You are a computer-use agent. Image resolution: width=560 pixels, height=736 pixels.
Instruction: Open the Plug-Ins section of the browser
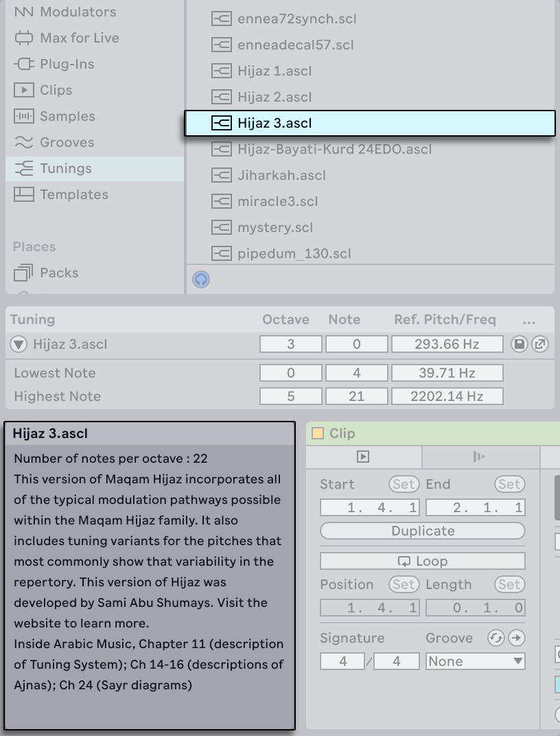62,64
